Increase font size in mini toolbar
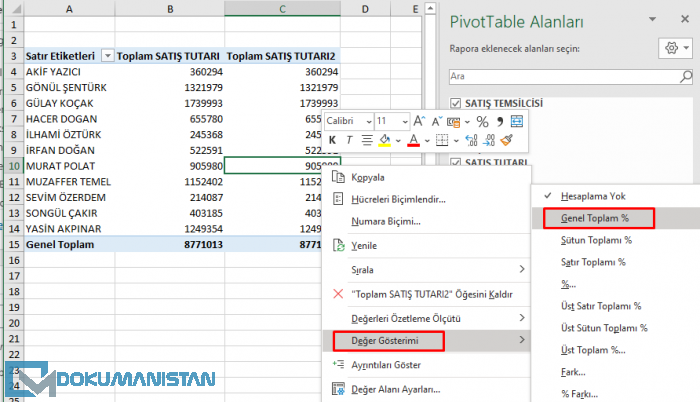 [419, 121]
